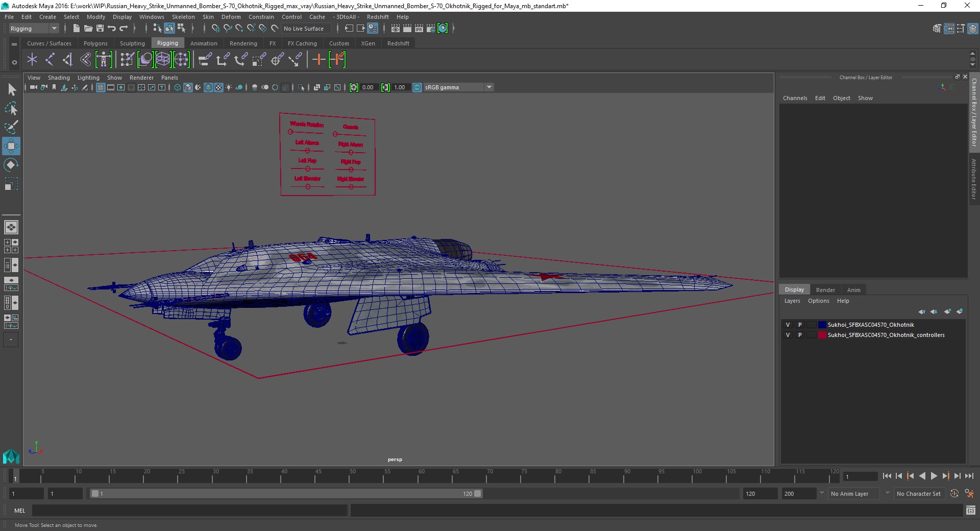Screen dimensions: 980x531
Task: Click the MEL command input field
Action: pos(189,511)
